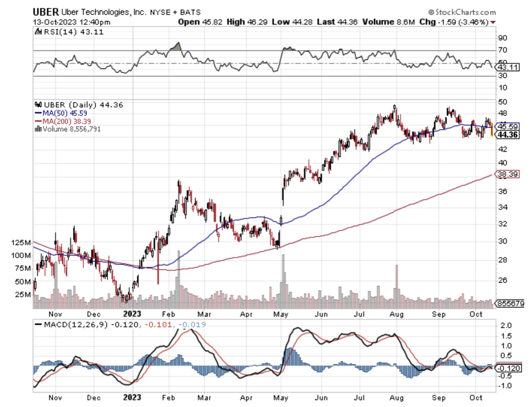Click the volume bars icon beside Volume 8,556,791

point(38,129)
